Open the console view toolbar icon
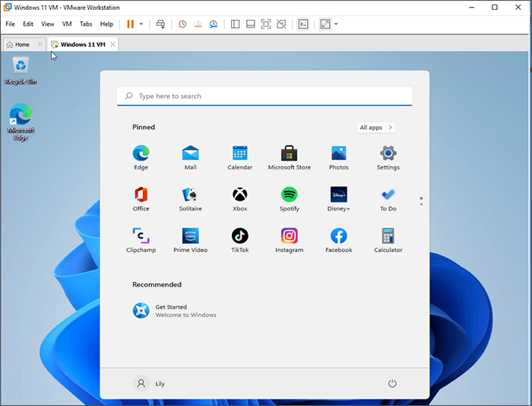This screenshot has height=406, width=532. point(302,24)
